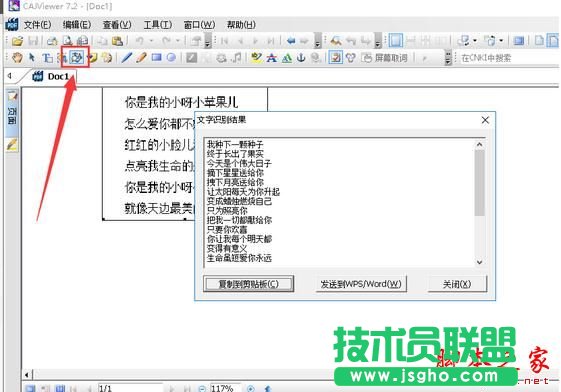Image resolution: width=561 pixels, height=392 pixels.
Task: Click 发送到WPS/Word(W) button
Action: tap(361, 284)
